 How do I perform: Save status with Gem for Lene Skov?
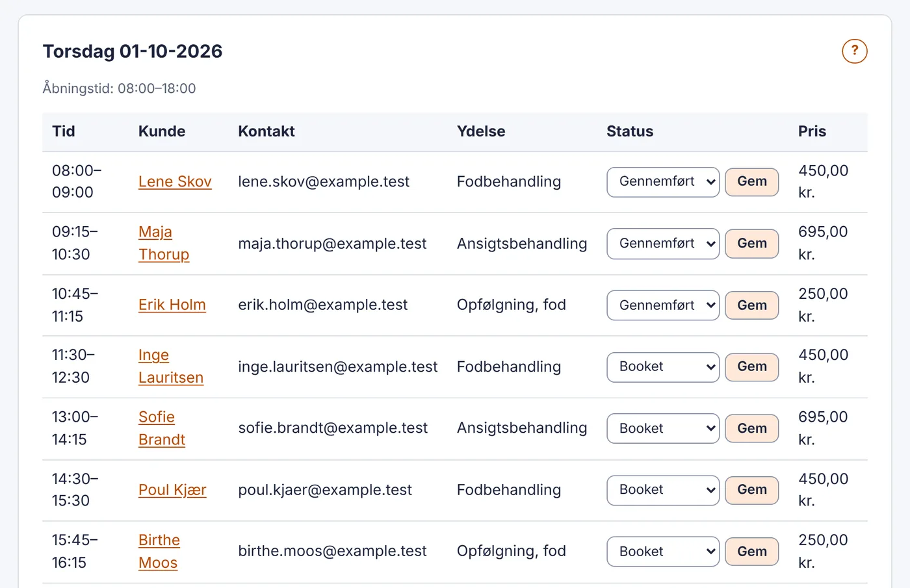[752, 182]
